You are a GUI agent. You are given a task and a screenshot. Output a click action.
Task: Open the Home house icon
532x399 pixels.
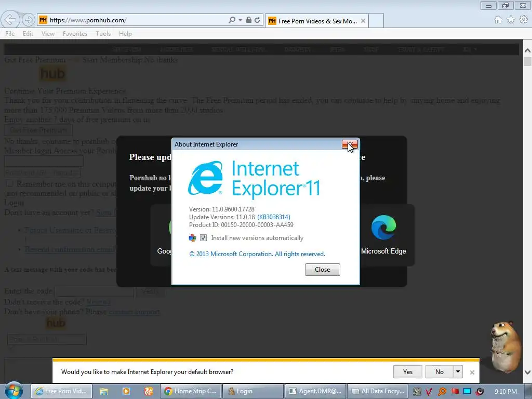pyautogui.click(x=498, y=20)
